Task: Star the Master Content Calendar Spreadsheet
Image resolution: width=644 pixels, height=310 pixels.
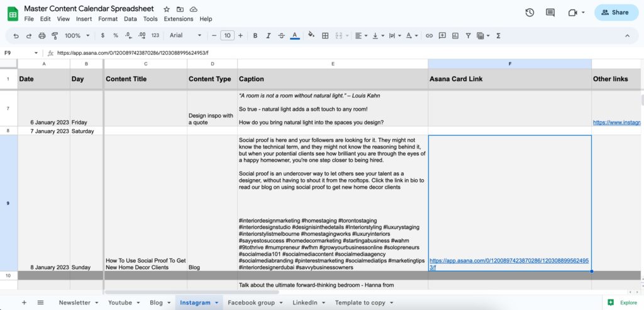Action: [166, 9]
